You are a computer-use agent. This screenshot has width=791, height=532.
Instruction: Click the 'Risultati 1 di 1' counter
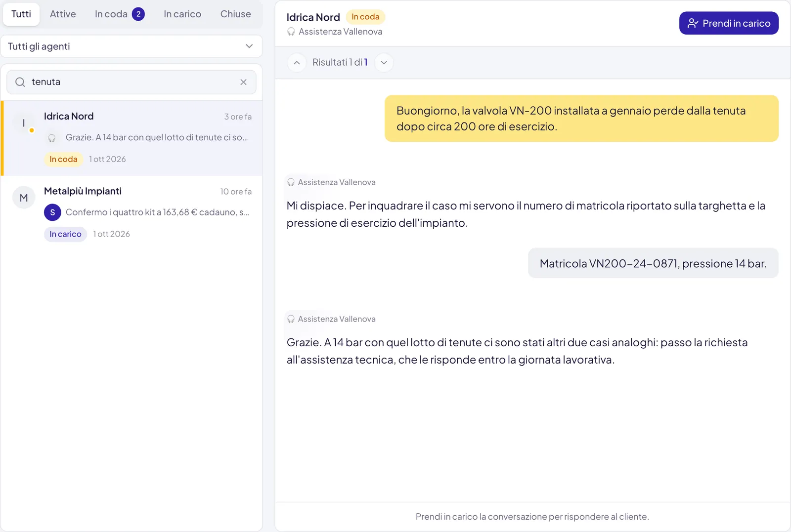[x=340, y=63]
